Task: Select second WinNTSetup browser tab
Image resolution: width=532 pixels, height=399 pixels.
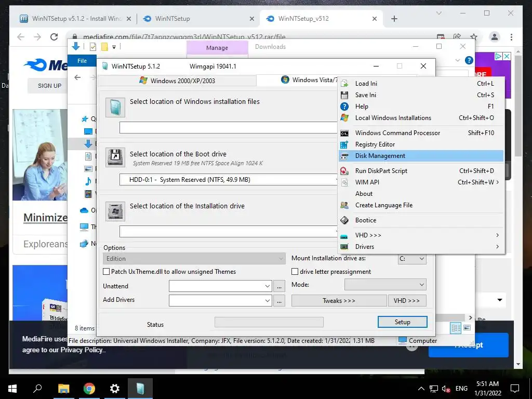Action: pyautogui.click(x=198, y=19)
